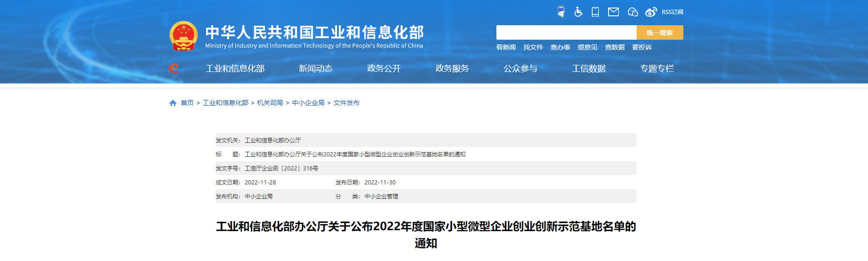Open RSS订阅 subscription link

click(x=672, y=12)
